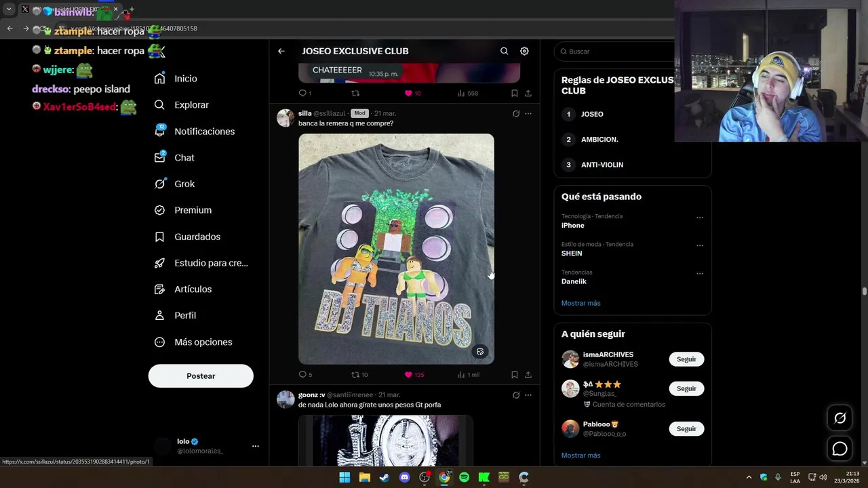Open community settings gear
This screenshot has width=868, height=488.
[x=524, y=51]
